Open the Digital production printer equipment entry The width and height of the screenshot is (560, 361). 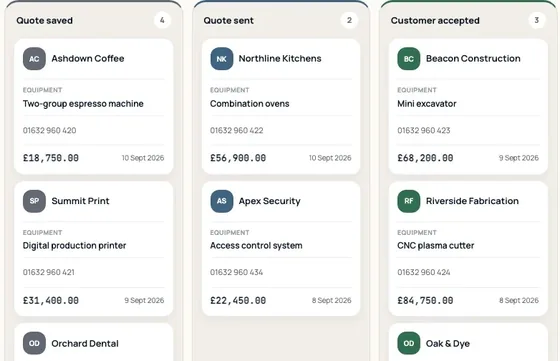(74, 246)
